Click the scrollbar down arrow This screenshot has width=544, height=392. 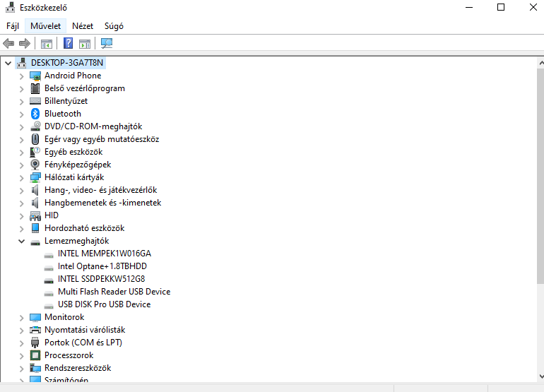(540, 376)
